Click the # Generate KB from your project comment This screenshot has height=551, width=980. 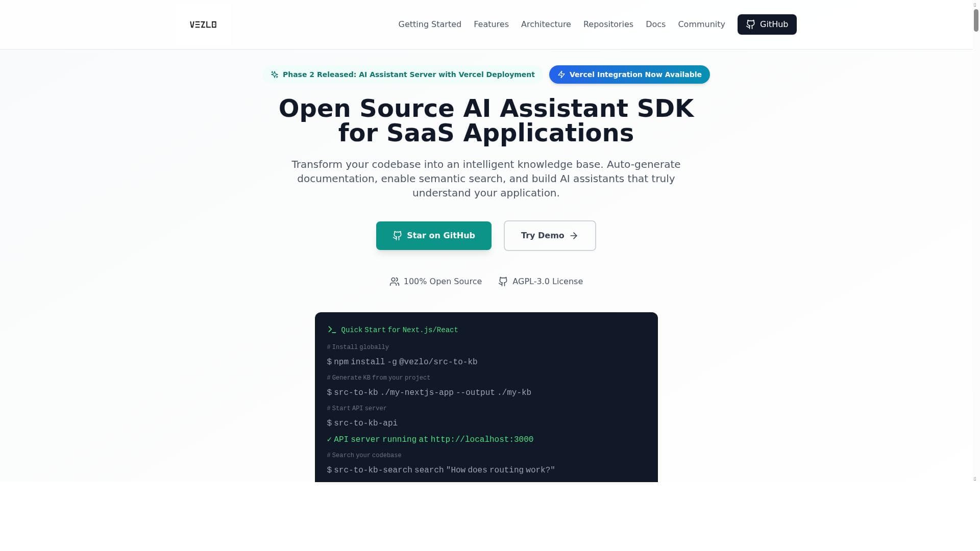379,378
